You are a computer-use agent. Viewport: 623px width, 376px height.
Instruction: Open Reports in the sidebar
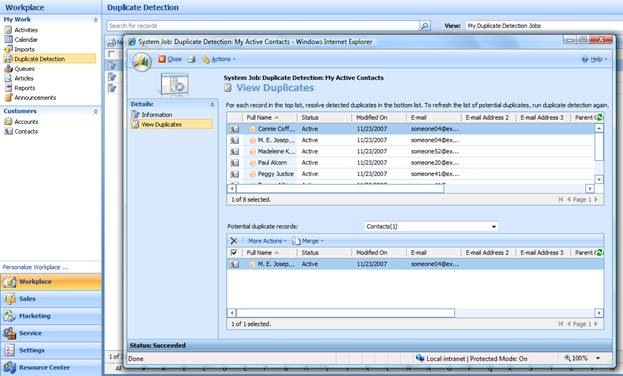coord(25,88)
